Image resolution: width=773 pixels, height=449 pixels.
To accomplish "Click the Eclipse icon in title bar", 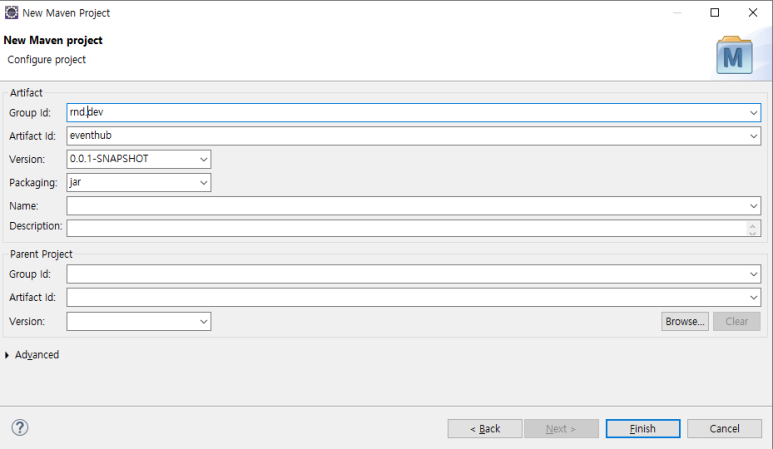I will click(x=11, y=13).
